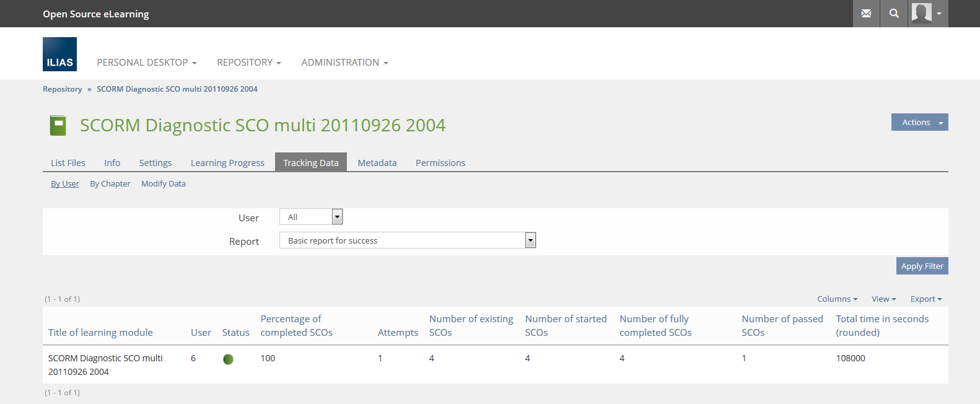Open the user avatar menu

tap(927, 14)
